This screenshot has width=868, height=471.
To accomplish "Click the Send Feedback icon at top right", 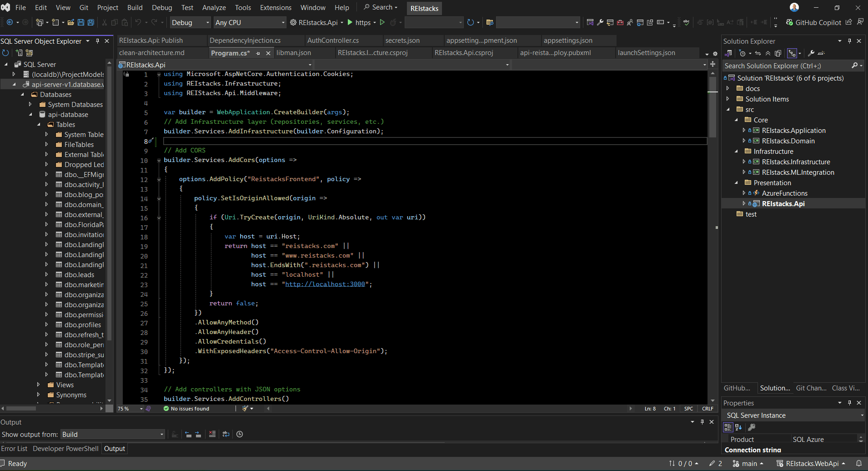I will pyautogui.click(x=860, y=22).
